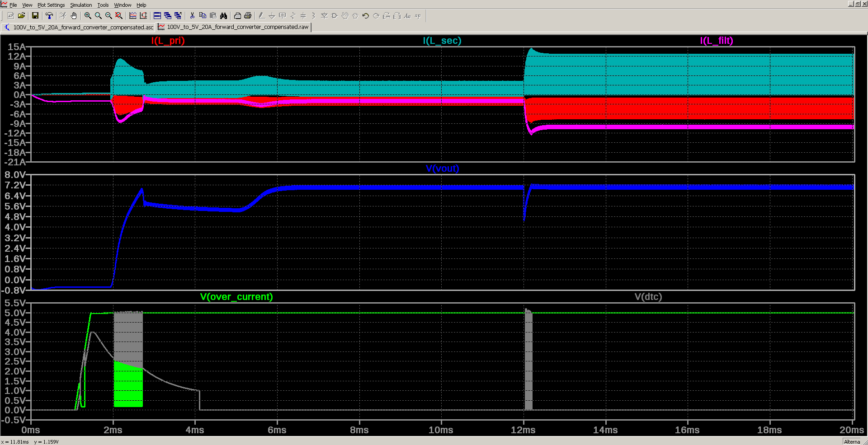Click the Tile Windows icon

(x=157, y=16)
